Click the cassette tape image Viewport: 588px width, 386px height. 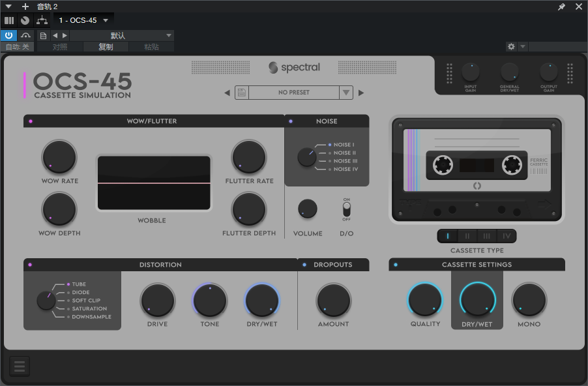coord(477,169)
